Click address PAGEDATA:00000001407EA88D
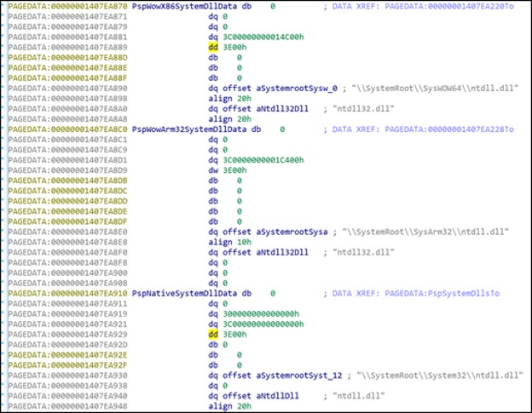Image resolution: width=532 pixels, height=413 pixels. 68,58
